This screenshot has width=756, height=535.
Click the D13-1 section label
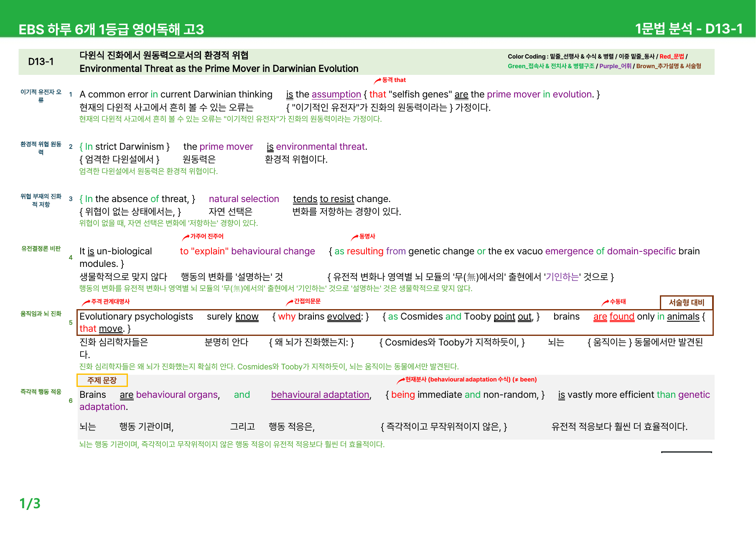[41, 62]
